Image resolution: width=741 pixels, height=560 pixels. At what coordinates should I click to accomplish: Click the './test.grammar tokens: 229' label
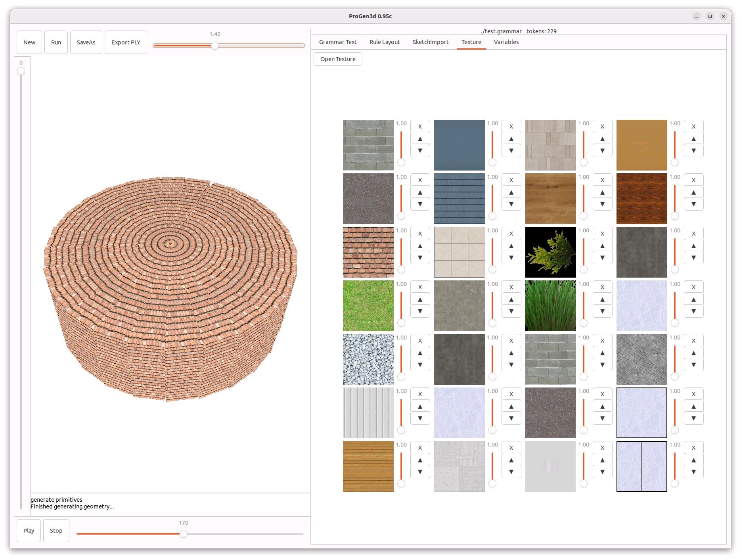click(x=519, y=31)
